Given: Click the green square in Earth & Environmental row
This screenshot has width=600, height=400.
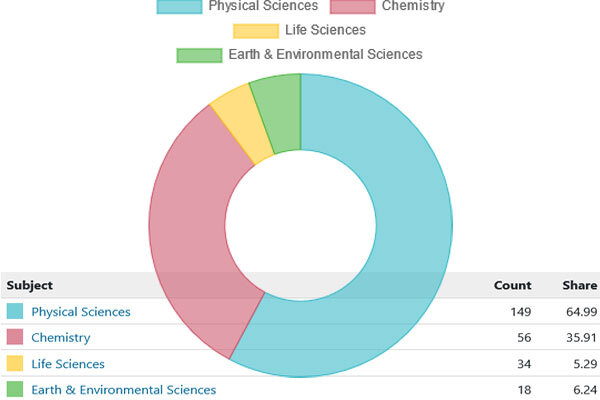Looking at the screenshot, I should pos(14,390).
